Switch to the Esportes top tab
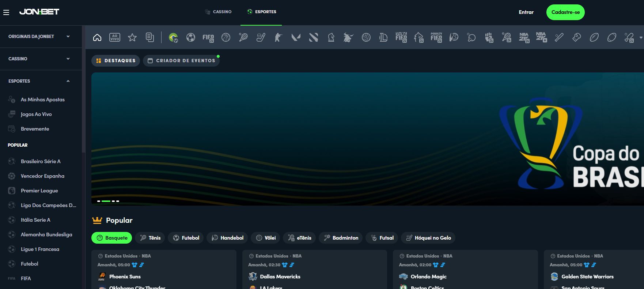 point(261,12)
